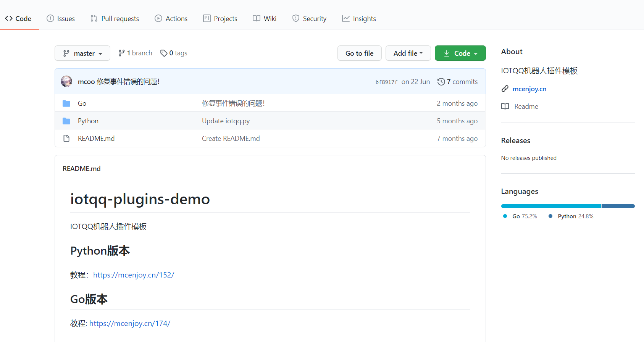Open the Go folder
This screenshot has width=644, height=342.
(82, 103)
